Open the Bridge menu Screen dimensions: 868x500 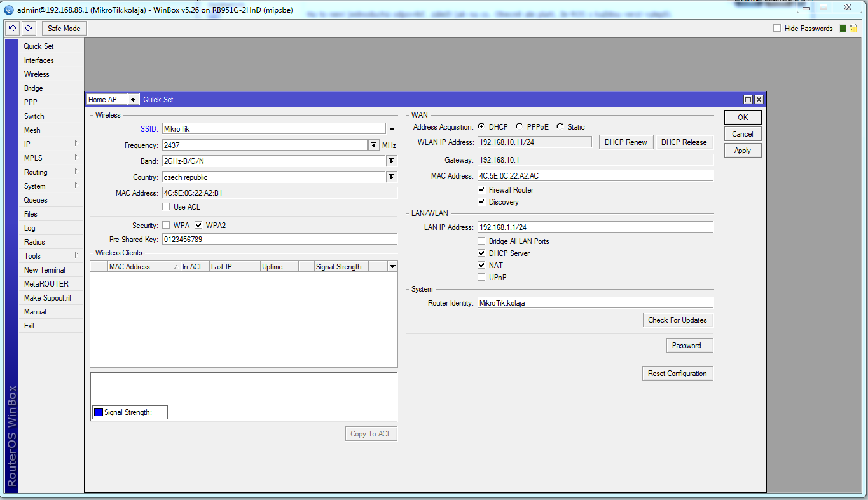coord(51,88)
